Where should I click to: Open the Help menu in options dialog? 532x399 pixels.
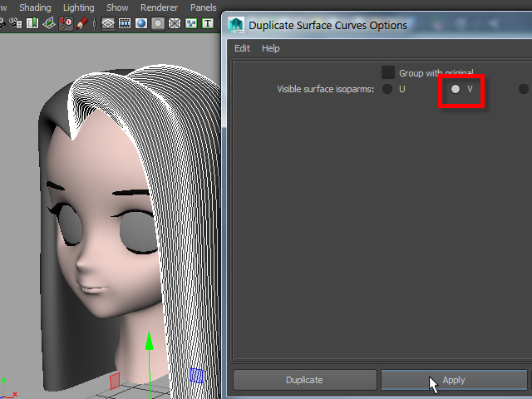coord(271,48)
